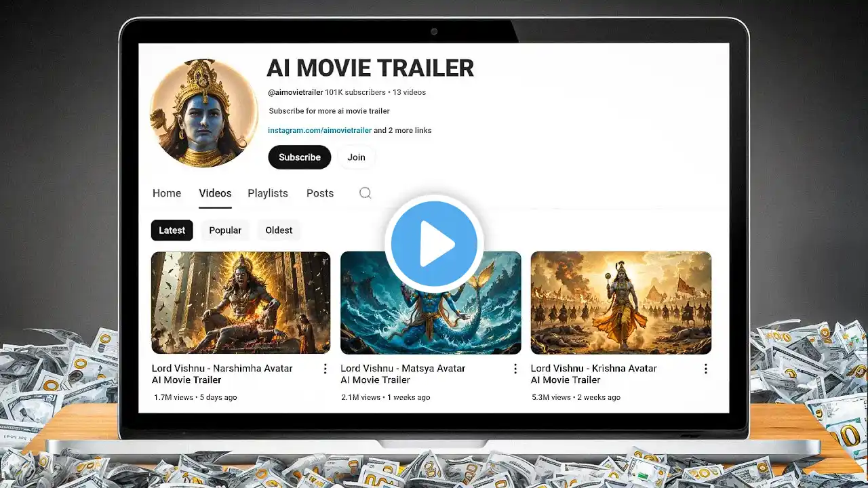Viewport: 868px width, 488px height.
Task: Click the '101K subscribers' count
Action: click(355, 92)
